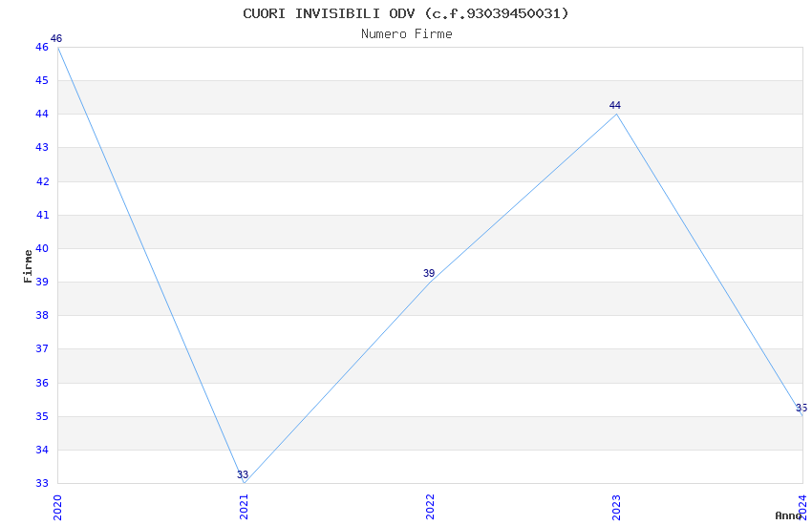The width and height of the screenshot is (812, 525).
Task: Click the y-axis tick value 38
Action: coord(42,315)
